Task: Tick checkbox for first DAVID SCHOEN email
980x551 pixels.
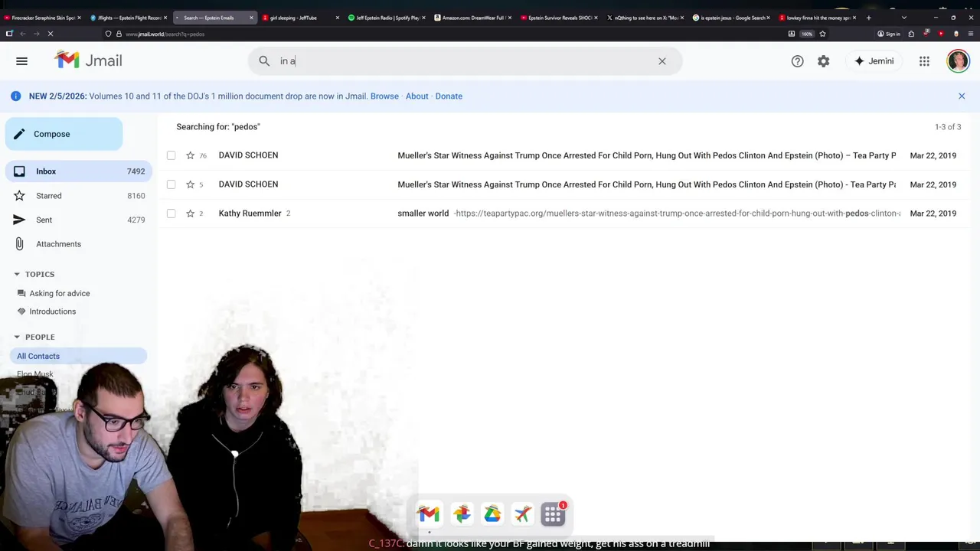Action: pos(171,155)
